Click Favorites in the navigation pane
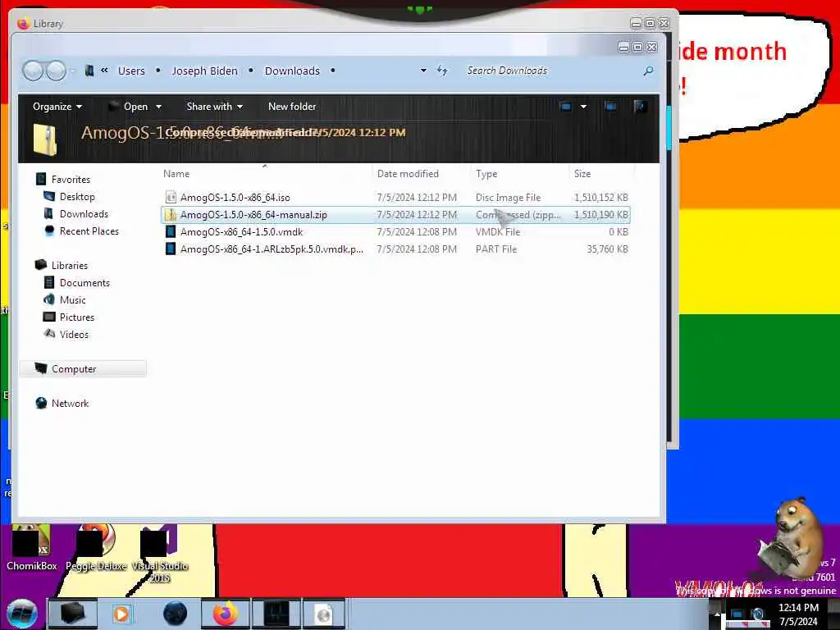The height and width of the screenshot is (630, 840). pyautogui.click(x=71, y=180)
